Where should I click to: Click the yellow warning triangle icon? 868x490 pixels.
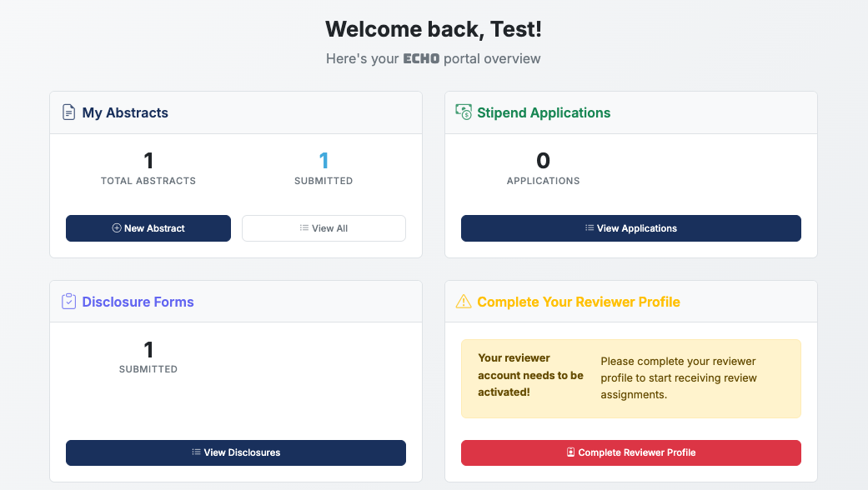point(464,302)
